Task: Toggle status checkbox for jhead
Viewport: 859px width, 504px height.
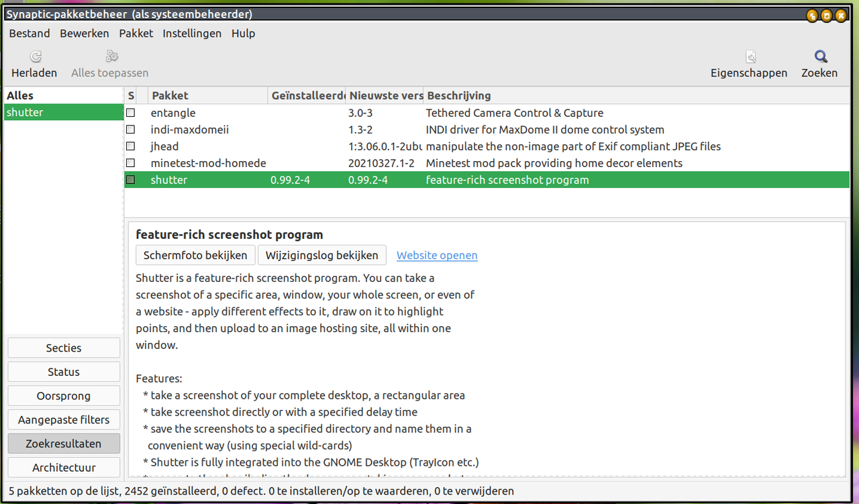Action: [x=131, y=146]
